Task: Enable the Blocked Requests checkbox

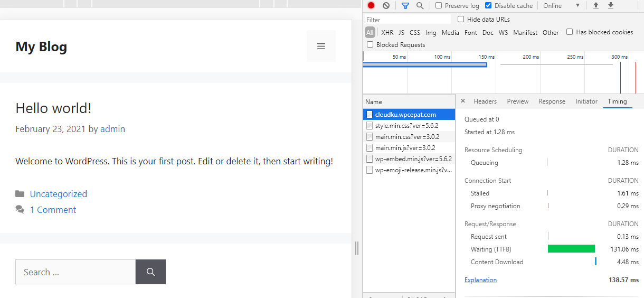Action: point(370,45)
